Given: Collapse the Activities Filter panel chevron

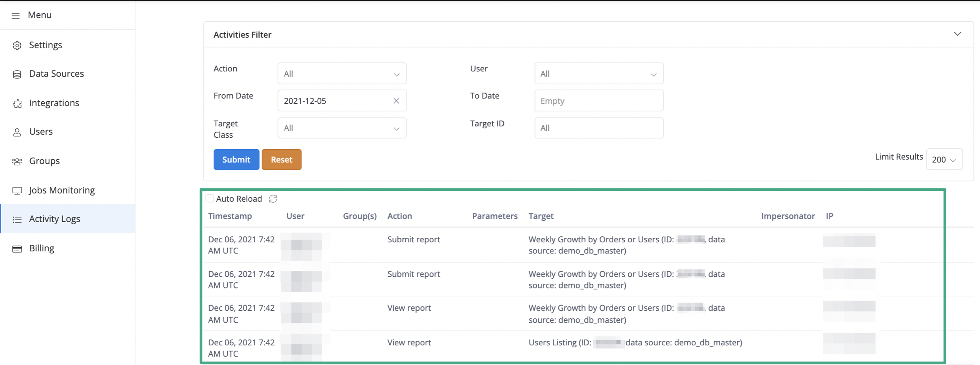Looking at the screenshot, I should pos(957,34).
